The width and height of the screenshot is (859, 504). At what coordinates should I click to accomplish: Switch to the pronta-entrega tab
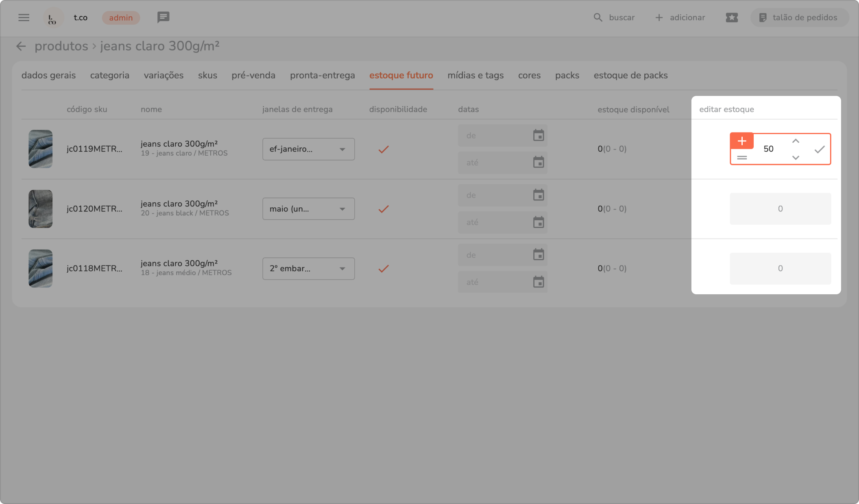point(322,76)
